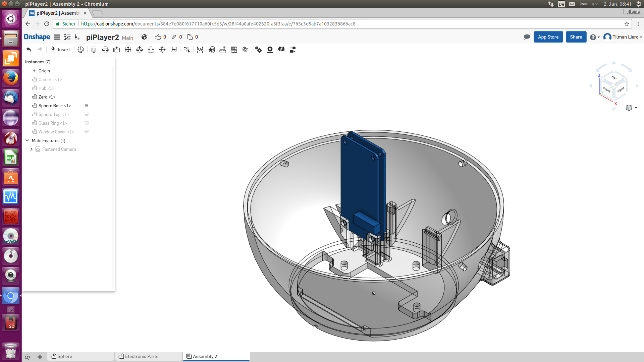644x362 pixels.
Task: Toggle fixed status of Sphere Base
Action: (x=87, y=106)
